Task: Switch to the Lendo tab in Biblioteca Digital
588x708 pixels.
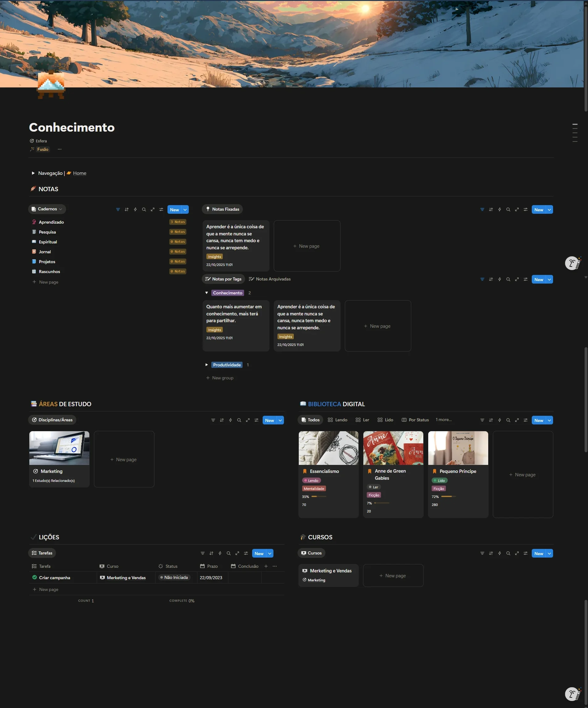Action: pos(337,420)
